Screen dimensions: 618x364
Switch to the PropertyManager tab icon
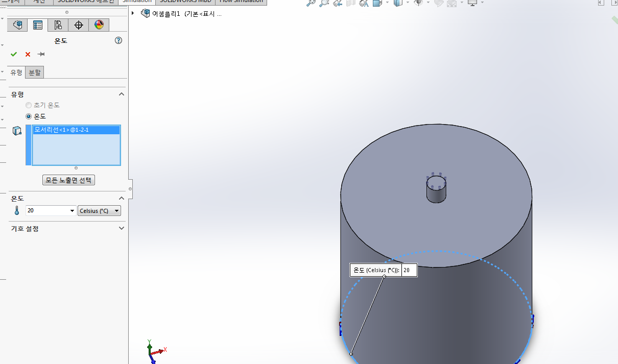click(x=38, y=25)
